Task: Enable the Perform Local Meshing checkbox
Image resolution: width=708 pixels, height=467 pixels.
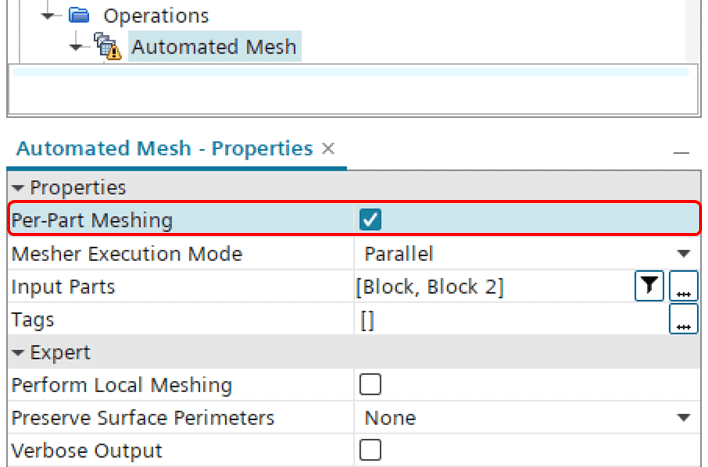Action: 370,384
